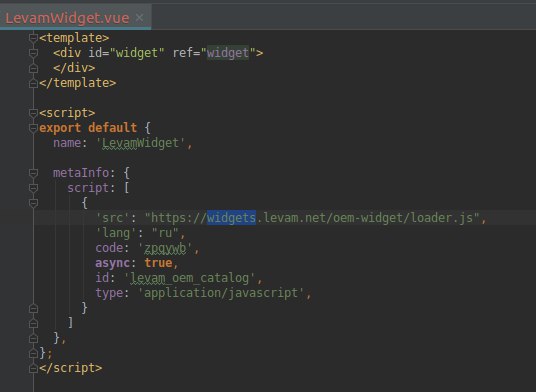The image size is (536, 392).
Task: Close the LevamWidget.vue tab
Action: [x=139, y=17]
